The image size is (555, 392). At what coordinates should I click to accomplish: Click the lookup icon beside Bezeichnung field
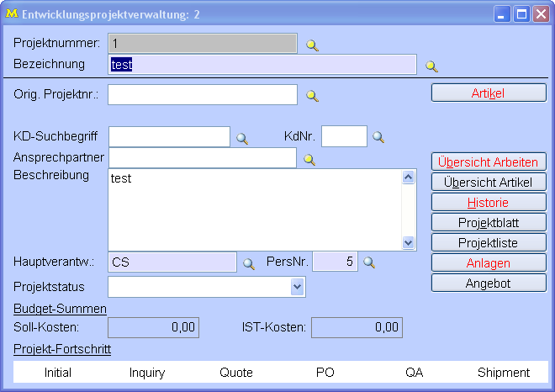pyautogui.click(x=431, y=66)
